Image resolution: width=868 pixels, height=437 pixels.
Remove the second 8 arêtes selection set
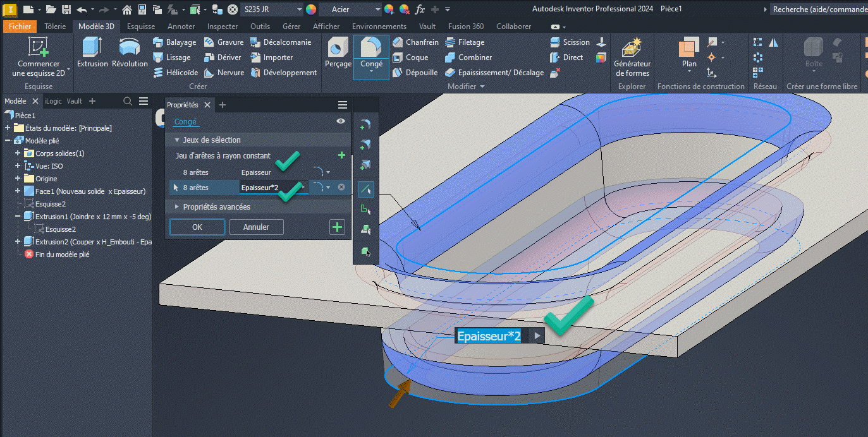pos(341,188)
